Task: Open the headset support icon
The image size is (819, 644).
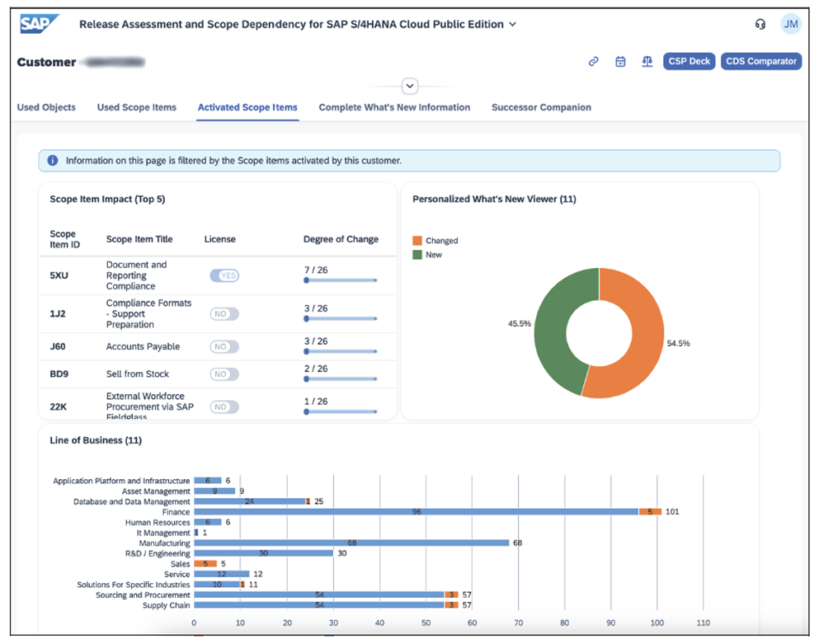Action: click(760, 24)
